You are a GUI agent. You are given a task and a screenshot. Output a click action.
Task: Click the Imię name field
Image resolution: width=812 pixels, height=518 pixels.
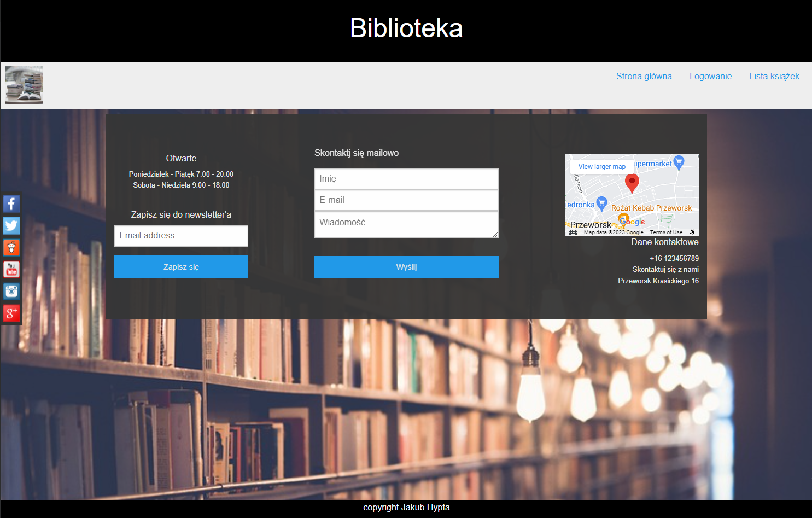[x=406, y=179]
